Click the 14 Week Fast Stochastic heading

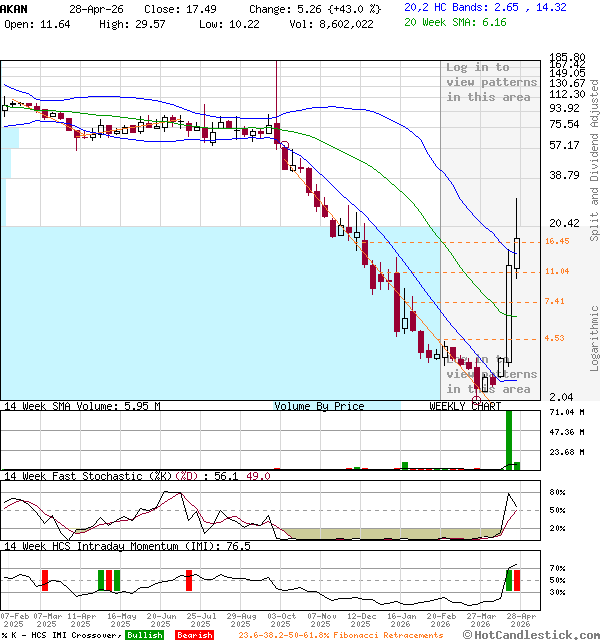tap(100, 476)
